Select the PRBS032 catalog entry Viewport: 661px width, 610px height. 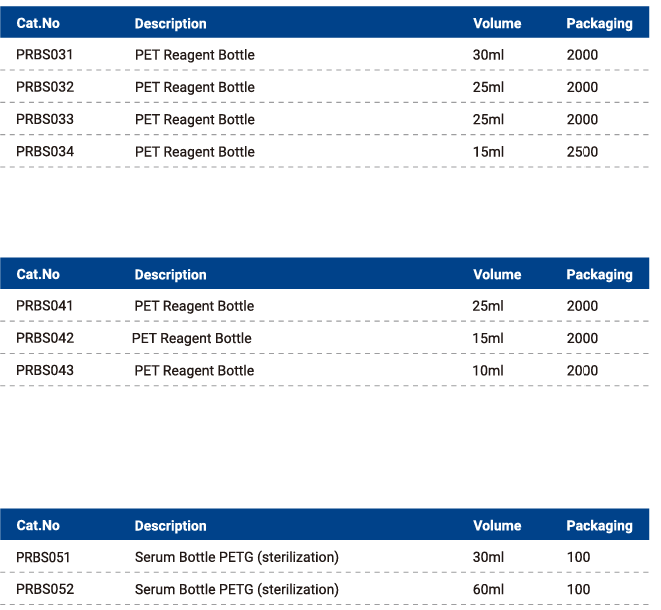click(44, 87)
